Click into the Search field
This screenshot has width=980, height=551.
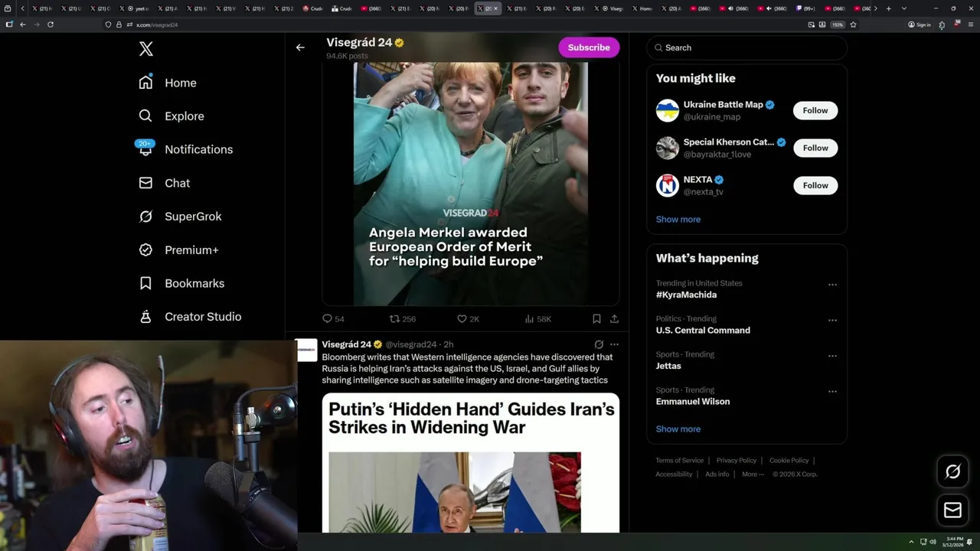pos(746,47)
